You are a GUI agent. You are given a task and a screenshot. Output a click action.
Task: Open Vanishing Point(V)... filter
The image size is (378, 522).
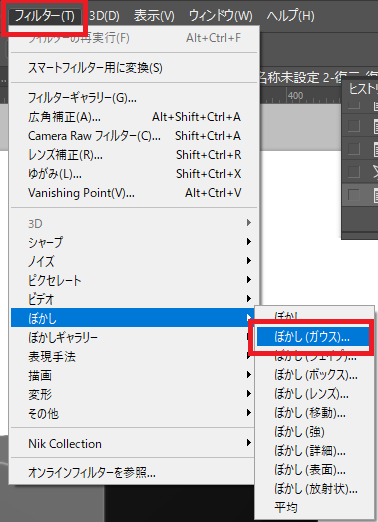pos(134,193)
